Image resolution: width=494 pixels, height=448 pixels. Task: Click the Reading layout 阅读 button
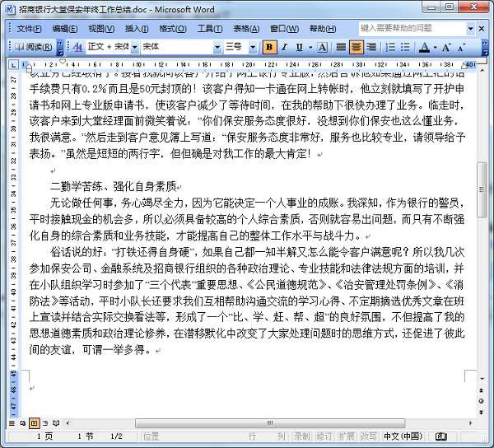tap(34, 47)
